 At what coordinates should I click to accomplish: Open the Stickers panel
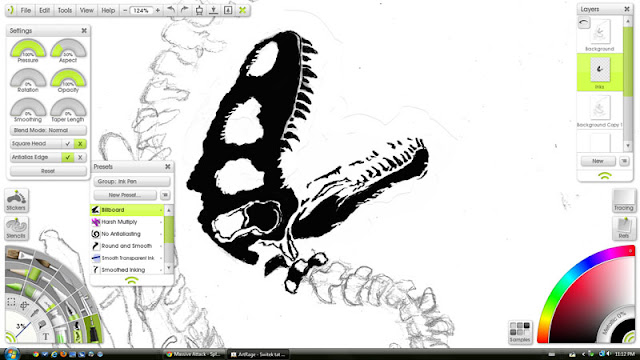tap(16, 200)
